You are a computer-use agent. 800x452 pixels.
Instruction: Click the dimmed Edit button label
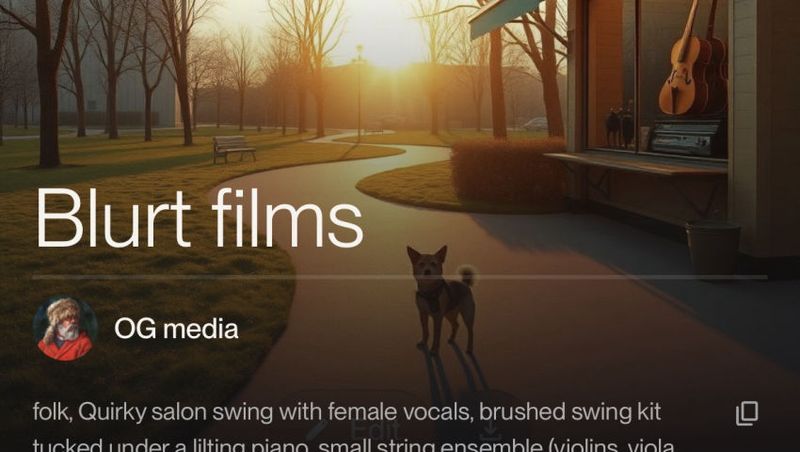[374, 431]
